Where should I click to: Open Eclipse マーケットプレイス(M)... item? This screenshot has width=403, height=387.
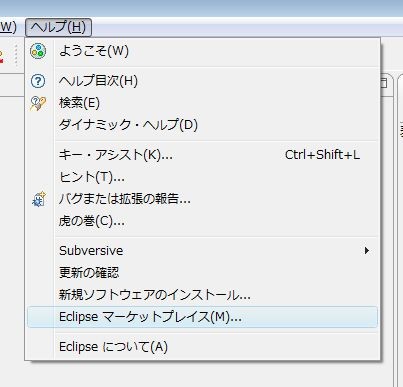point(203,317)
